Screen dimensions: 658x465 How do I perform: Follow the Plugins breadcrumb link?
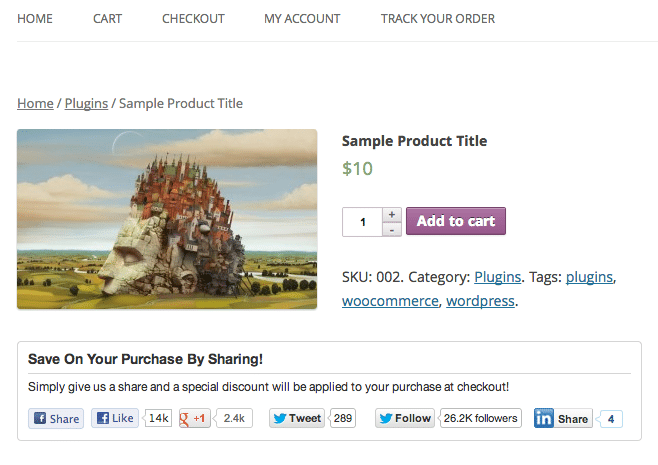click(x=86, y=103)
